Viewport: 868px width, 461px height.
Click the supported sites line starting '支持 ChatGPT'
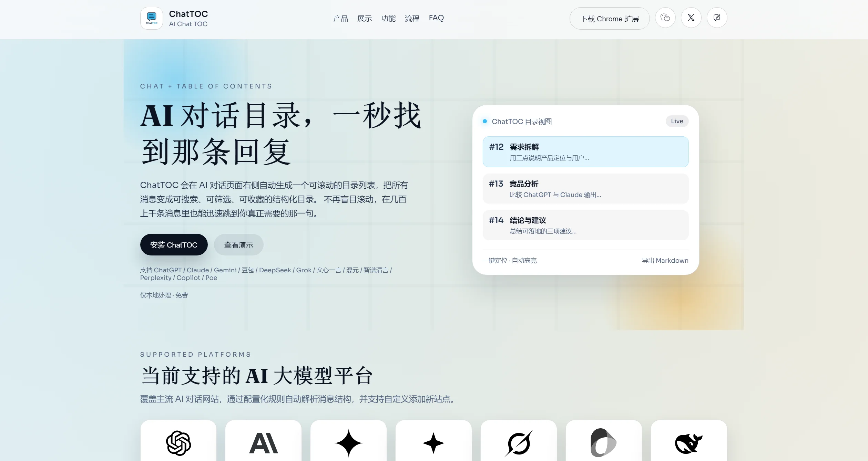click(266, 274)
